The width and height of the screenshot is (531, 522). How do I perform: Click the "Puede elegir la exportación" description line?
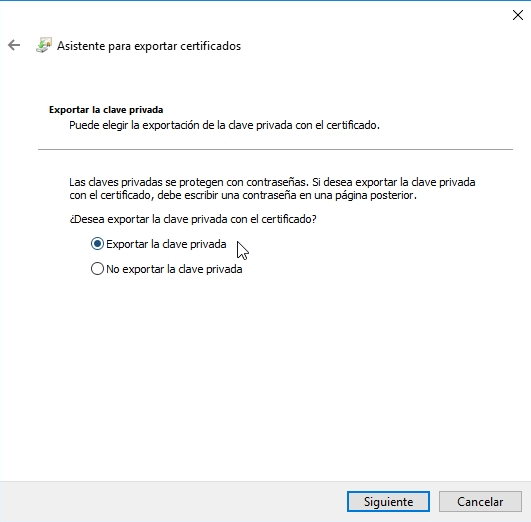[224, 125]
